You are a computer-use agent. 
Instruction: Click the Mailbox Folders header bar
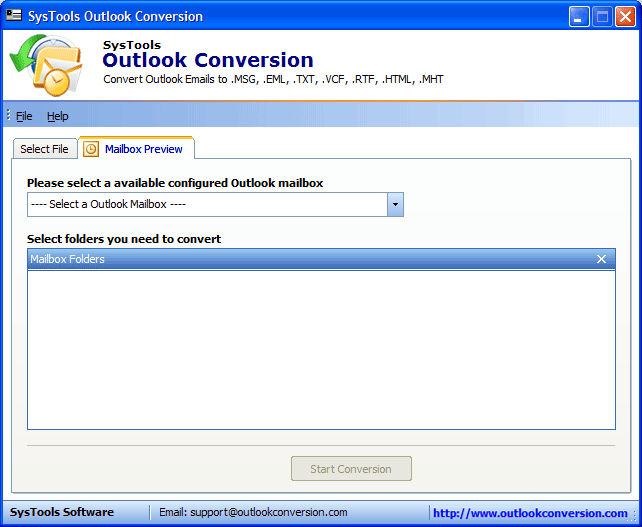321,259
